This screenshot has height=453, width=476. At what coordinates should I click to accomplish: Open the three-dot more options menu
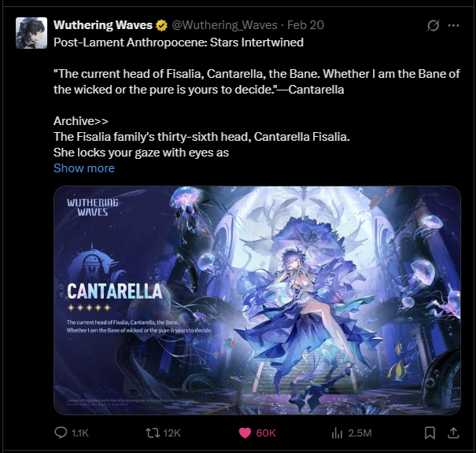(453, 25)
